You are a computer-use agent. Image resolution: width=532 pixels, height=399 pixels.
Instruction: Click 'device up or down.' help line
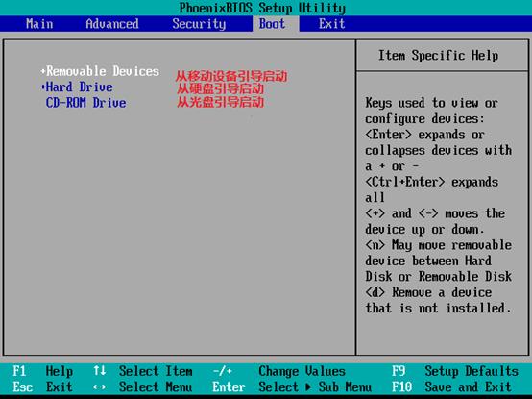(424, 230)
